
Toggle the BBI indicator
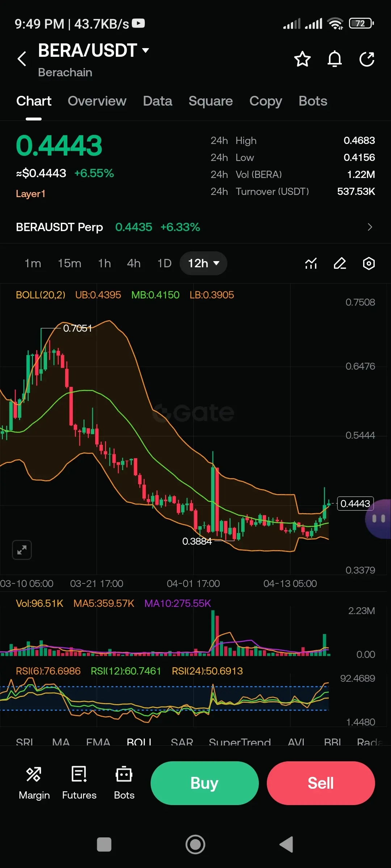click(332, 743)
